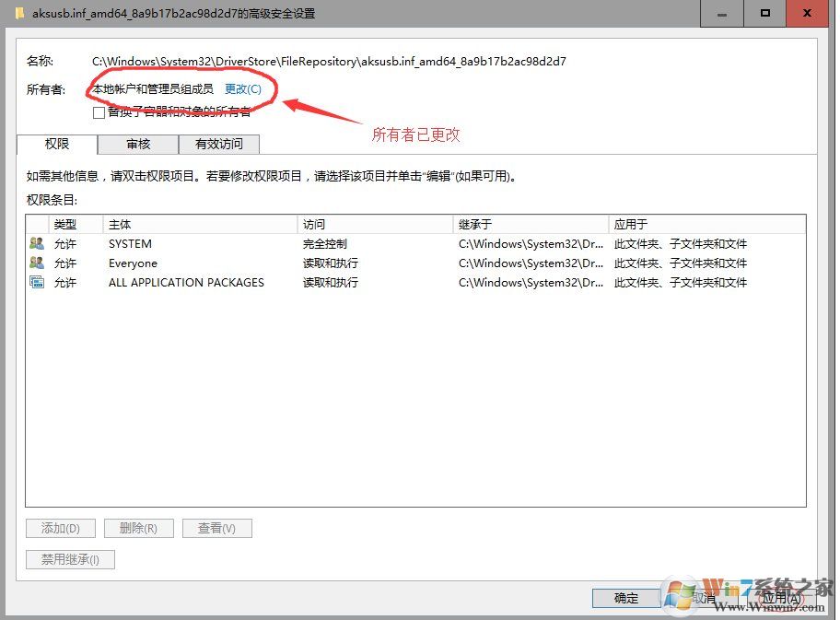Screen dimensions: 840x620
Task: Click the 禁用继承(I) button
Action: (x=70, y=559)
